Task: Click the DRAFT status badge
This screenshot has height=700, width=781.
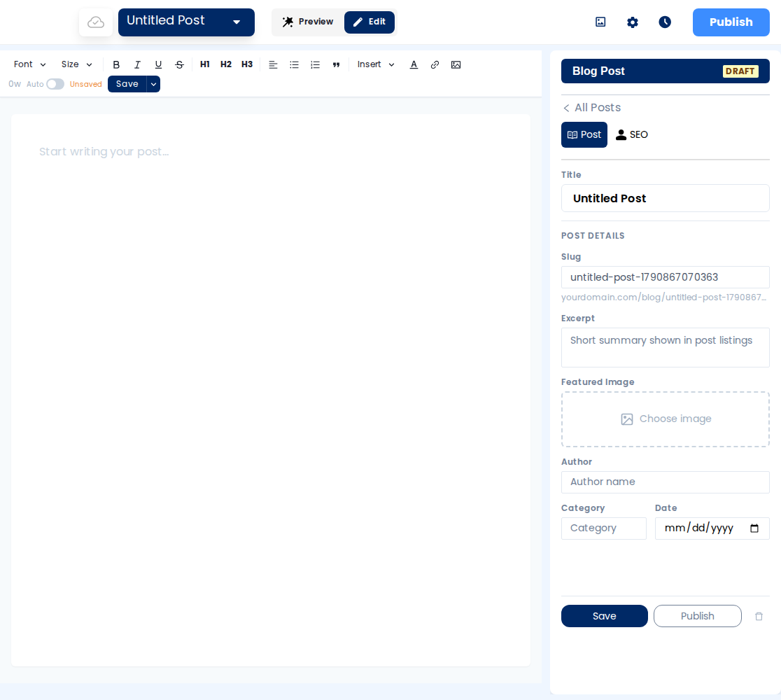Action: (740, 71)
